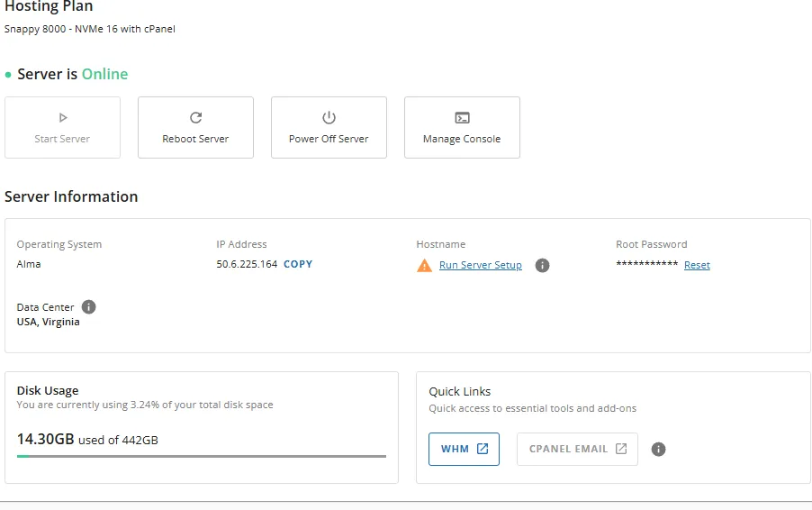Click the external-link icon in WHM button
Screen dimensions: 812x510
coord(483,449)
